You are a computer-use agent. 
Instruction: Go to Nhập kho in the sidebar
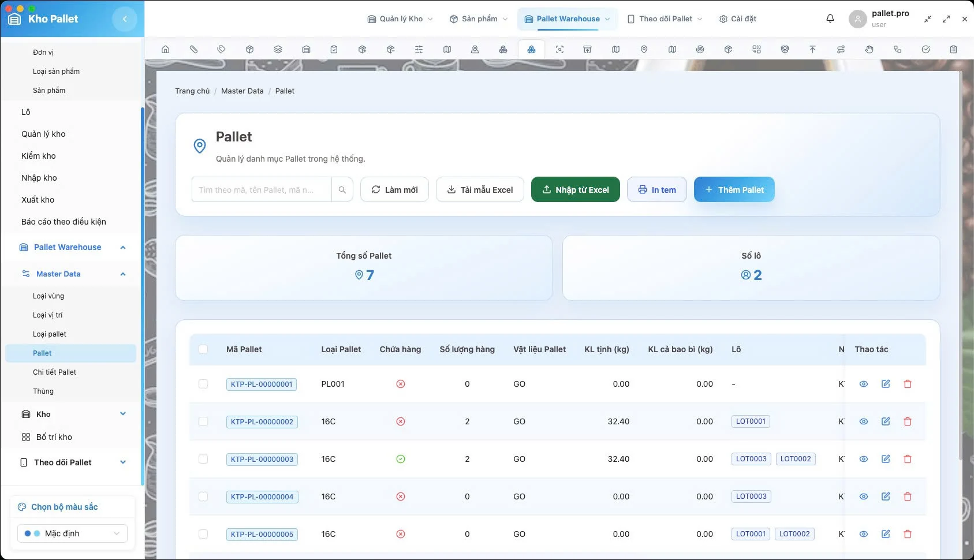point(39,178)
